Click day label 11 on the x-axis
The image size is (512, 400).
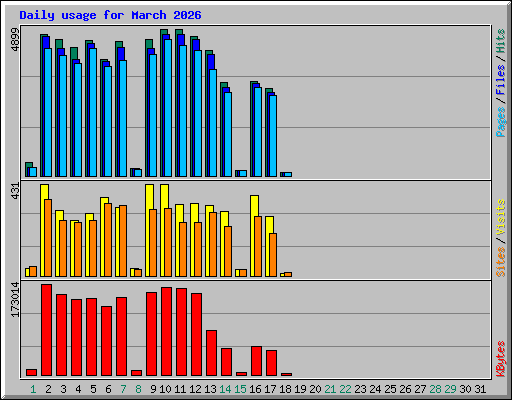pyautogui.click(x=180, y=389)
